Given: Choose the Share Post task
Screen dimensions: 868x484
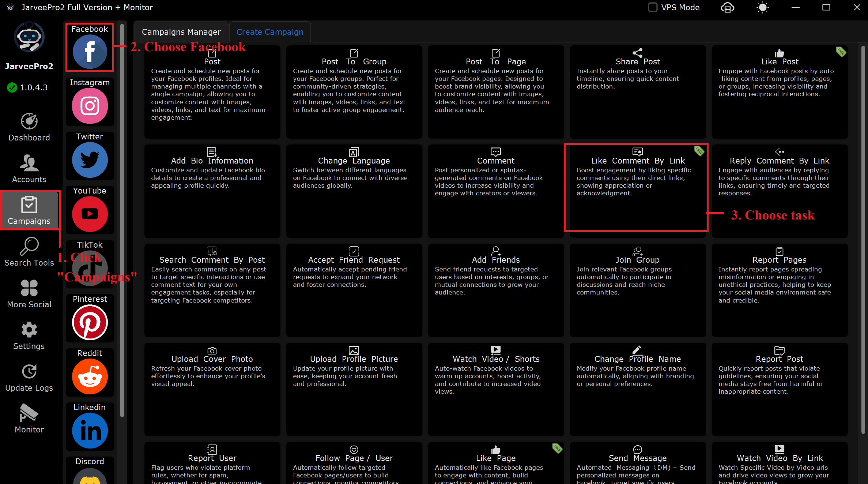Looking at the screenshot, I should [x=638, y=92].
